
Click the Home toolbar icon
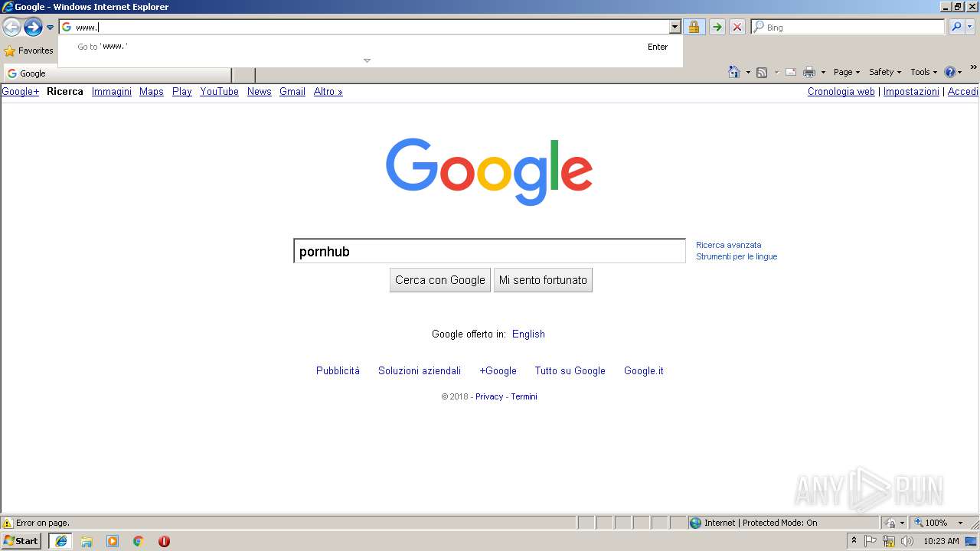[734, 72]
